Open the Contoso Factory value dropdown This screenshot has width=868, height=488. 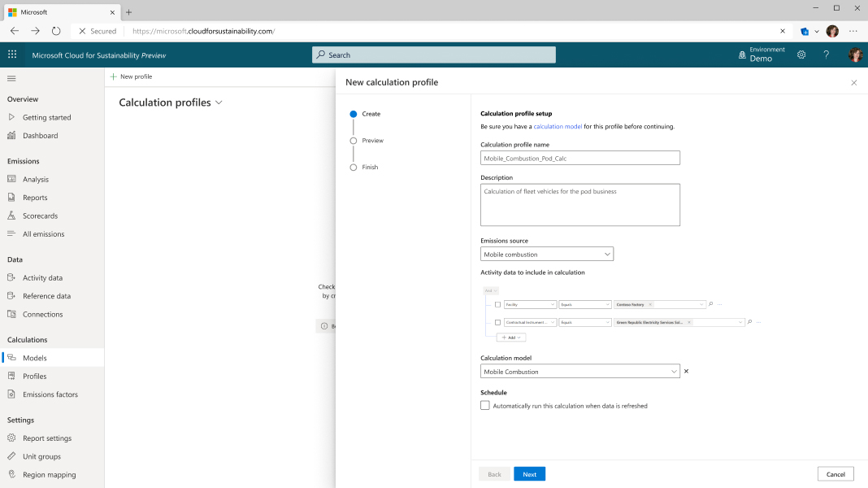point(701,305)
